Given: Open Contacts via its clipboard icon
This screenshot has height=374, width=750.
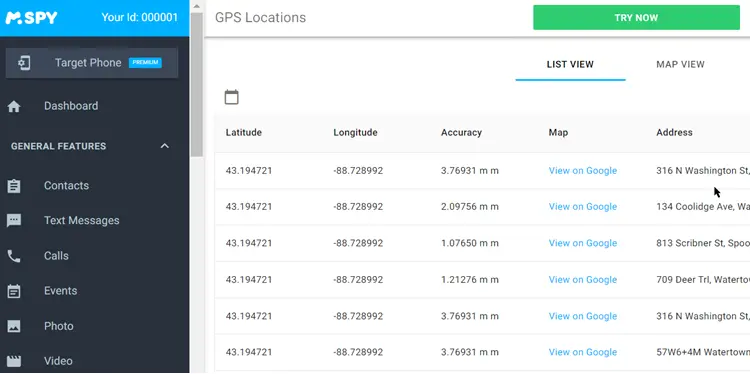Looking at the screenshot, I should point(14,186).
